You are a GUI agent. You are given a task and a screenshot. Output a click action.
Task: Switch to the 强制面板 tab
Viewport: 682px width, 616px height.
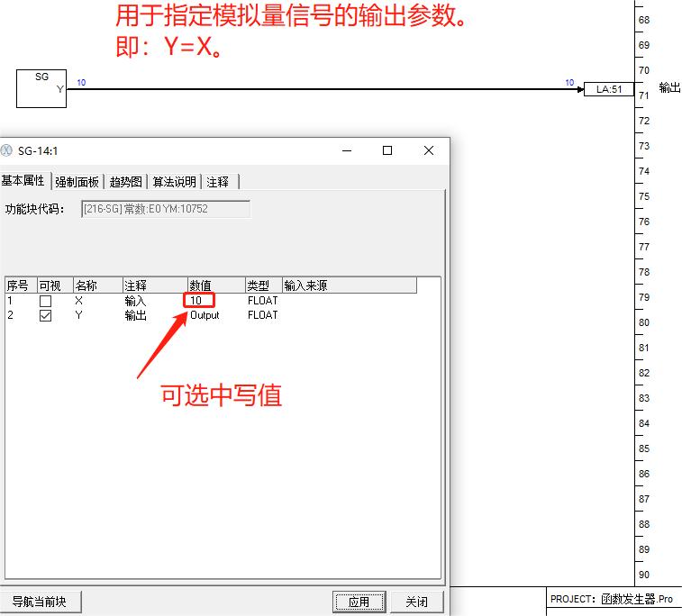pos(77,181)
